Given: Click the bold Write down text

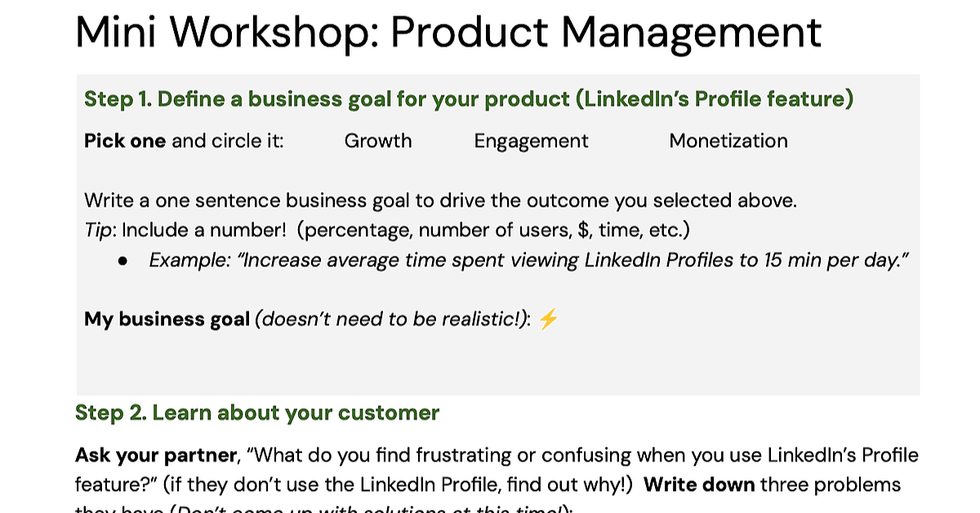Looking at the screenshot, I should click(x=699, y=484).
